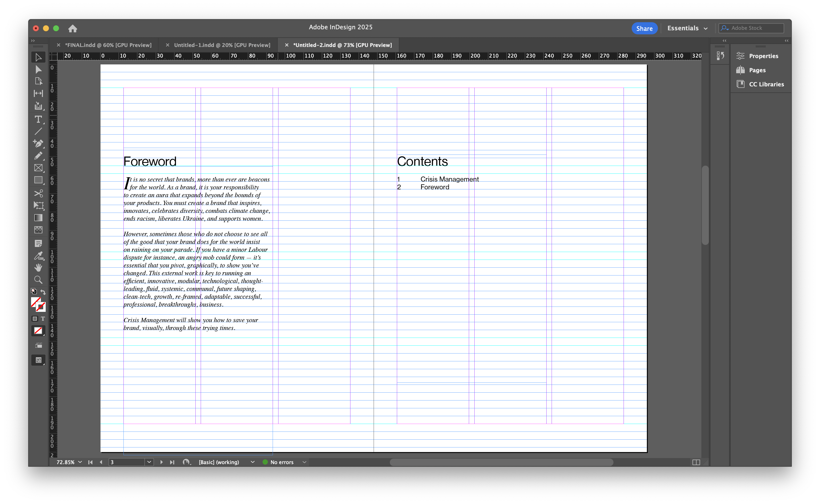Pick the Direct Selection tool
This screenshot has height=504, width=820.
point(38,69)
